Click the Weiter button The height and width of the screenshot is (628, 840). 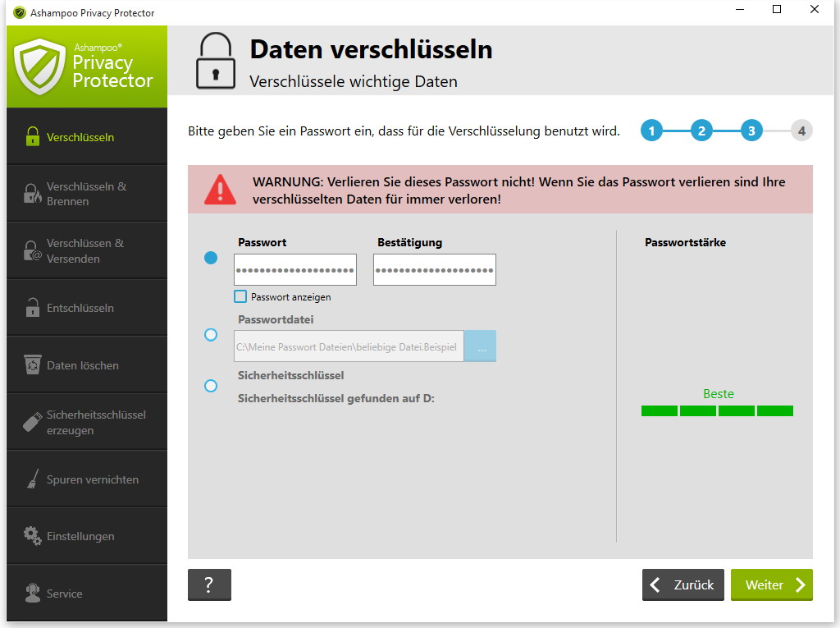[x=771, y=584]
